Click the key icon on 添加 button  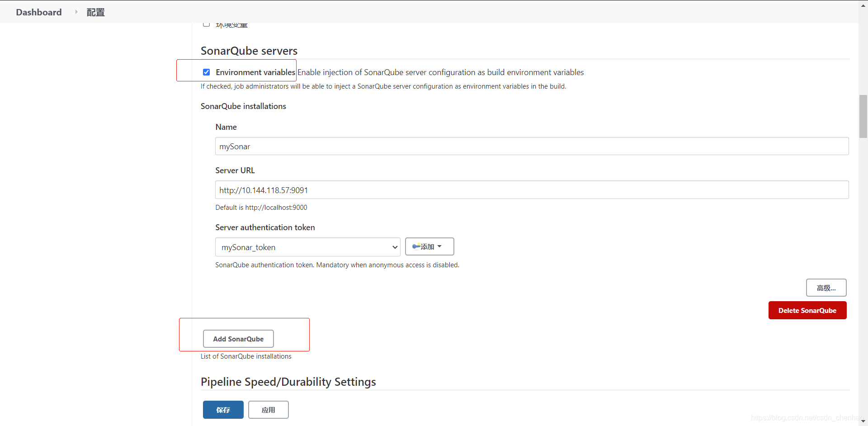tap(416, 246)
